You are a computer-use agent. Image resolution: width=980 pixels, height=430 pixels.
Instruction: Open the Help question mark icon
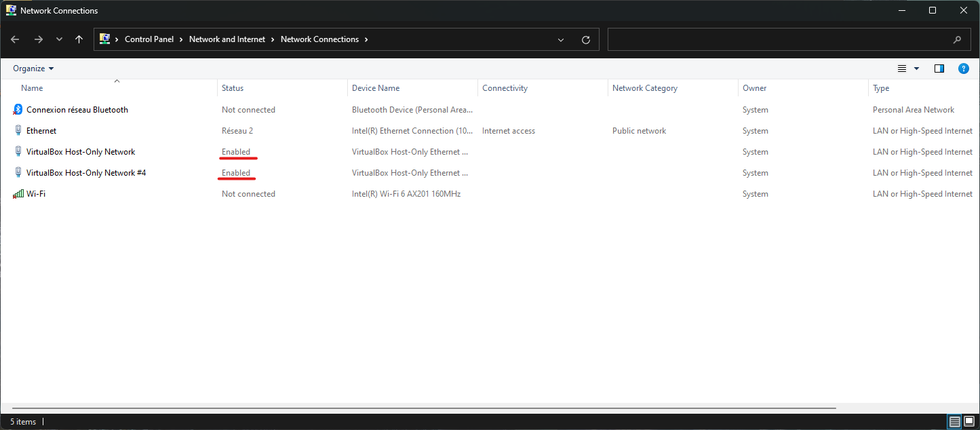point(963,69)
